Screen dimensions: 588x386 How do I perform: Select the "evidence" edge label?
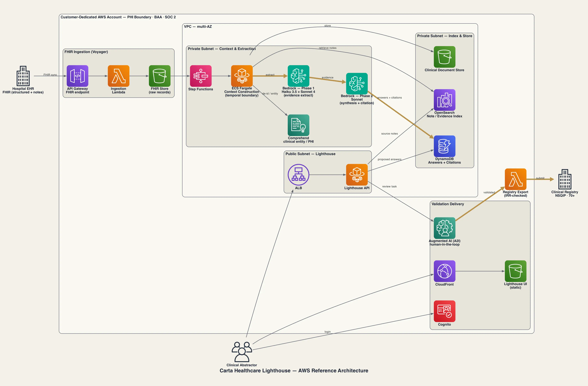point(328,77)
